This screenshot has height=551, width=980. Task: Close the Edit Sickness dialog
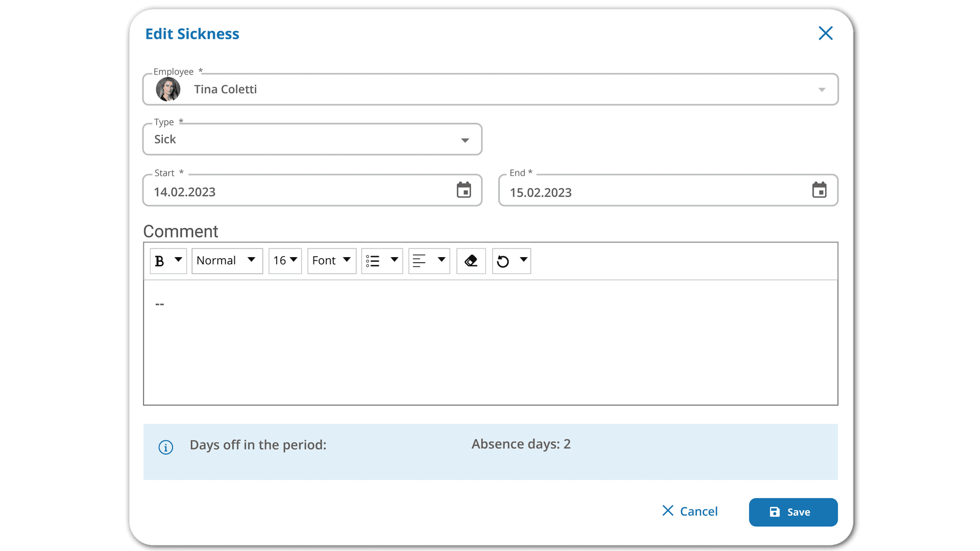(x=825, y=33)
